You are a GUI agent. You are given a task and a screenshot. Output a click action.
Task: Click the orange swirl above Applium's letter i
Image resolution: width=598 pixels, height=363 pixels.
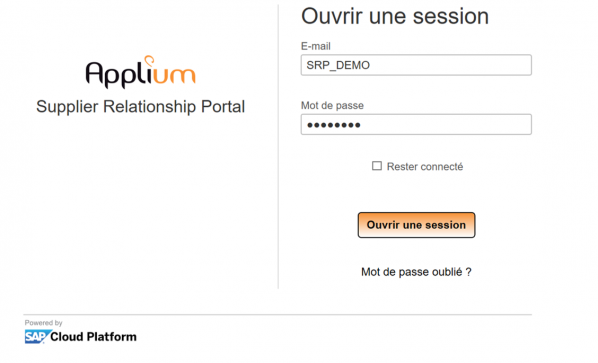[150, 60]
